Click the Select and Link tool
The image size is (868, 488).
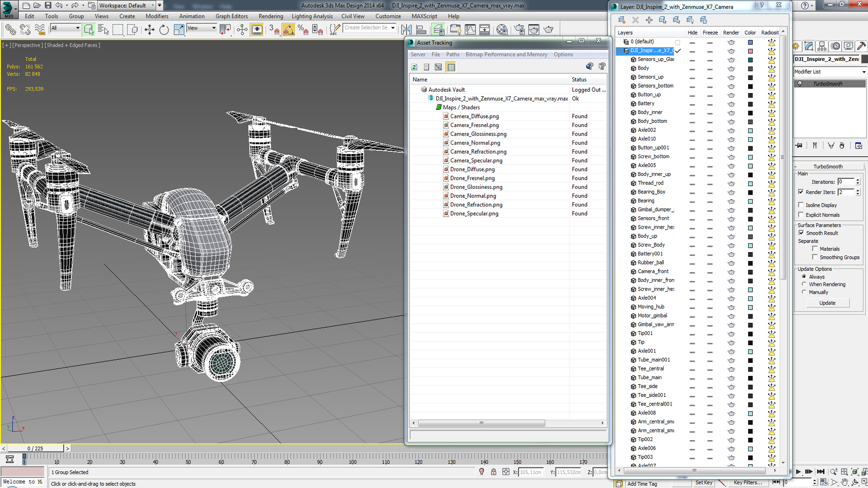point(10,30)
